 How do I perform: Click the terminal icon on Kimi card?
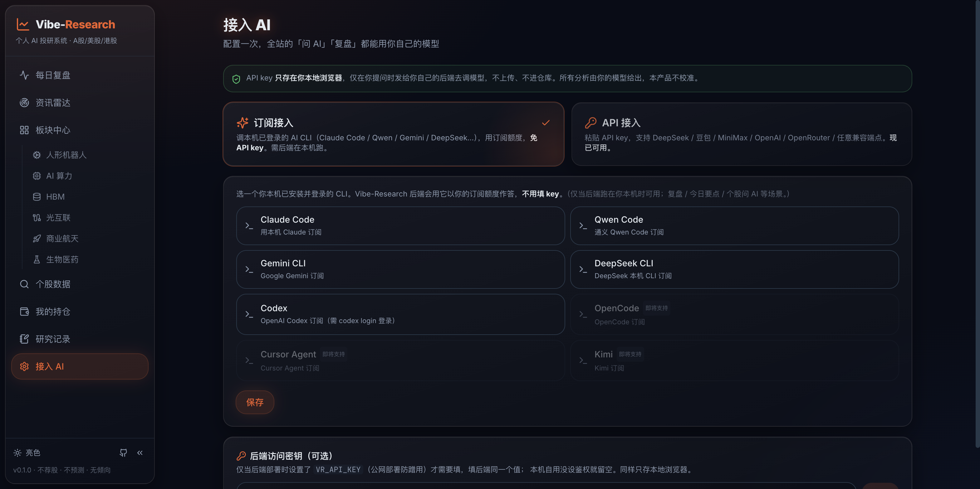point(583,361)
